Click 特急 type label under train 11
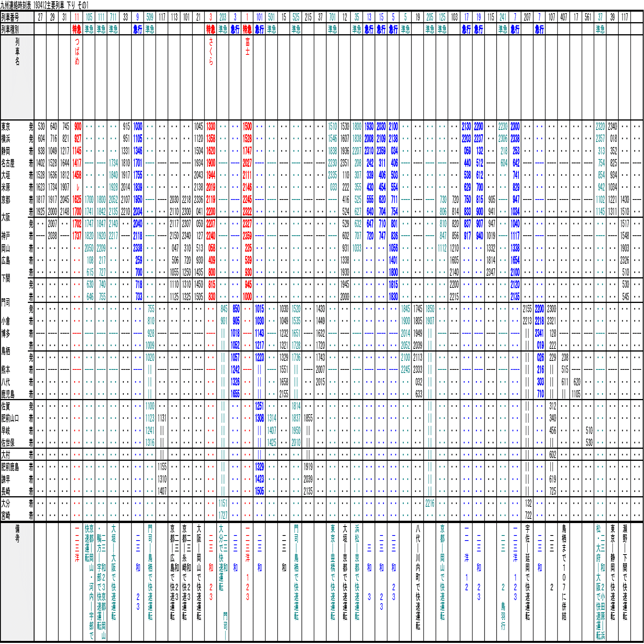644x644 pixels. (x=77, y=29)
